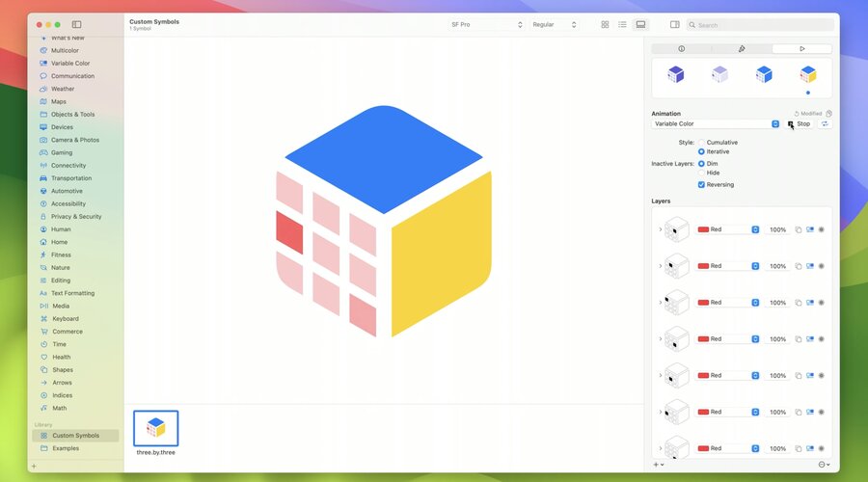Image resolution: width=868 pixels, height=482 pixels.
Task: Uncheck the Reversing checkbox
Action: (701, 185)
